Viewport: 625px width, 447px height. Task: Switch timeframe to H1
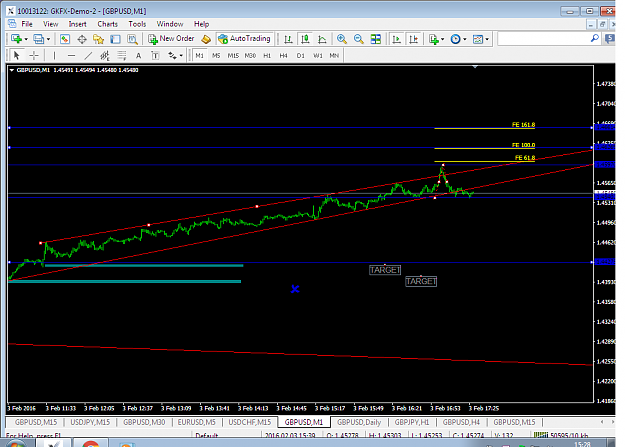pyautogui.click(x=267, y=56)
